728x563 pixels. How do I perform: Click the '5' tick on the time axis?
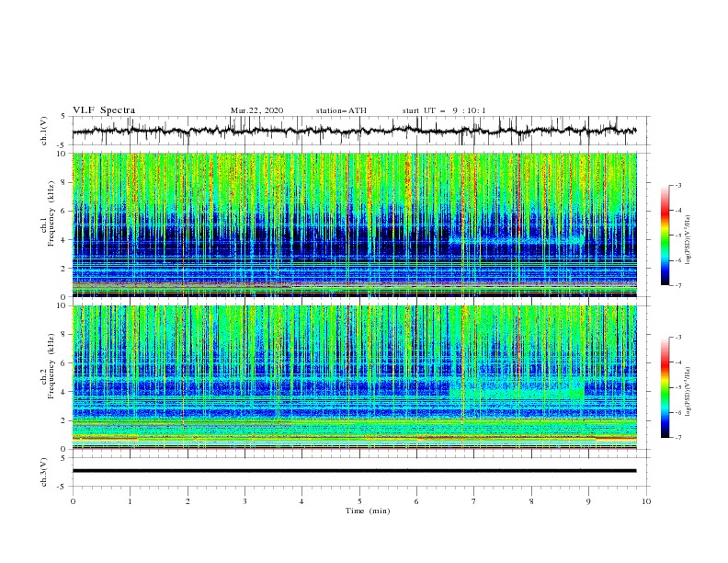pos(359,501)
